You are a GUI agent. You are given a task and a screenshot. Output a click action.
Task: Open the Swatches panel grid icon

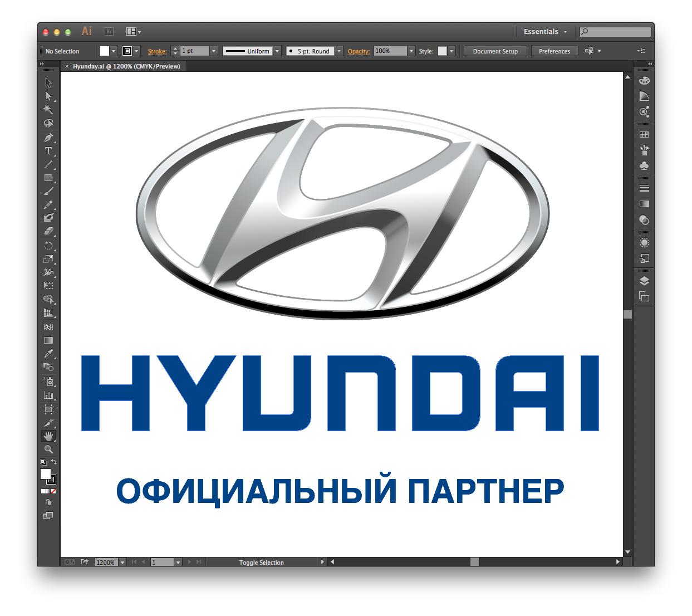[x=644, y=135]
